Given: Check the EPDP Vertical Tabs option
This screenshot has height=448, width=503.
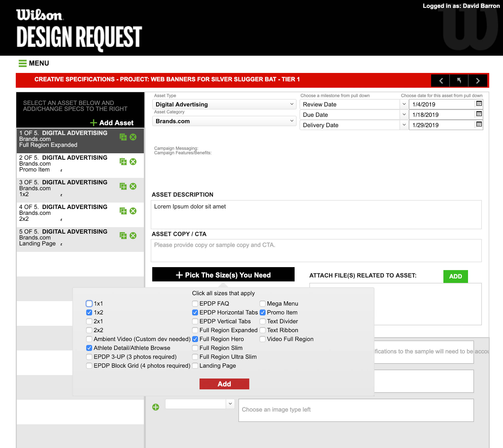Looking at the screenshot, I should coord(195,321).
